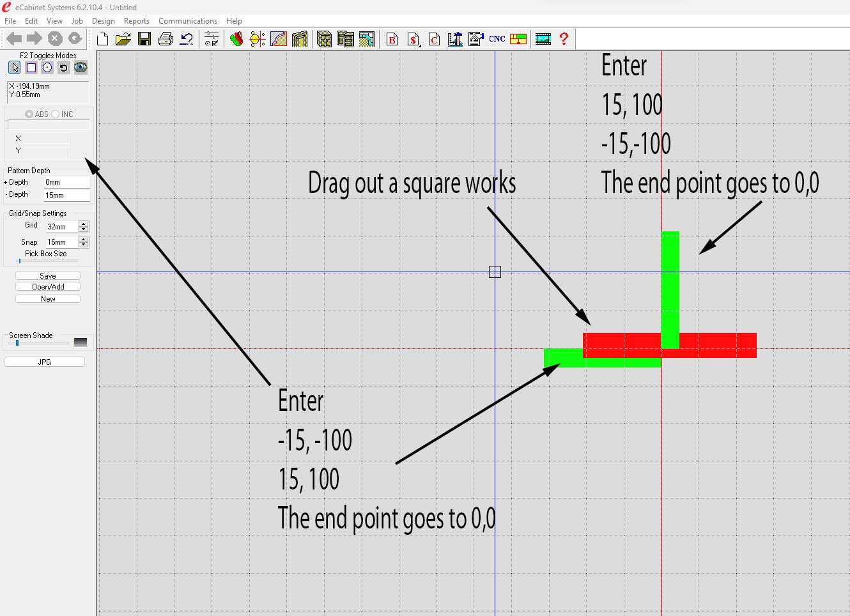Pick the circle drawing mode

coord(47,68)
